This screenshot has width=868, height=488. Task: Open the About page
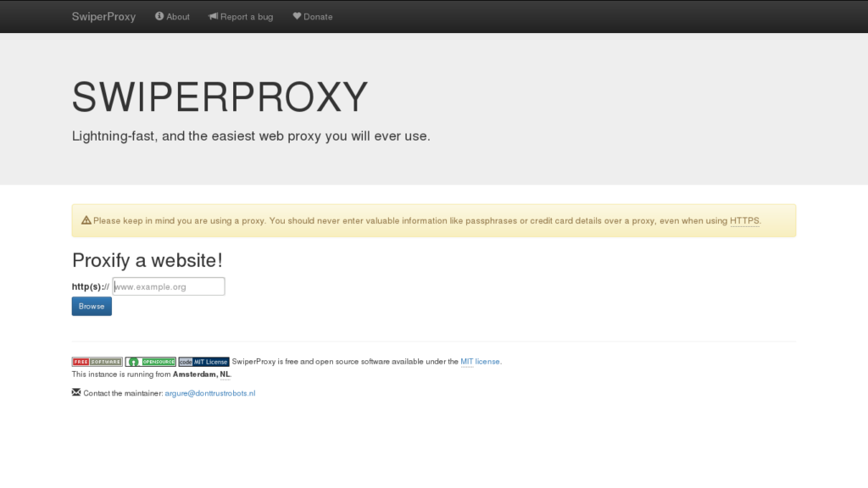click(172, 17)
